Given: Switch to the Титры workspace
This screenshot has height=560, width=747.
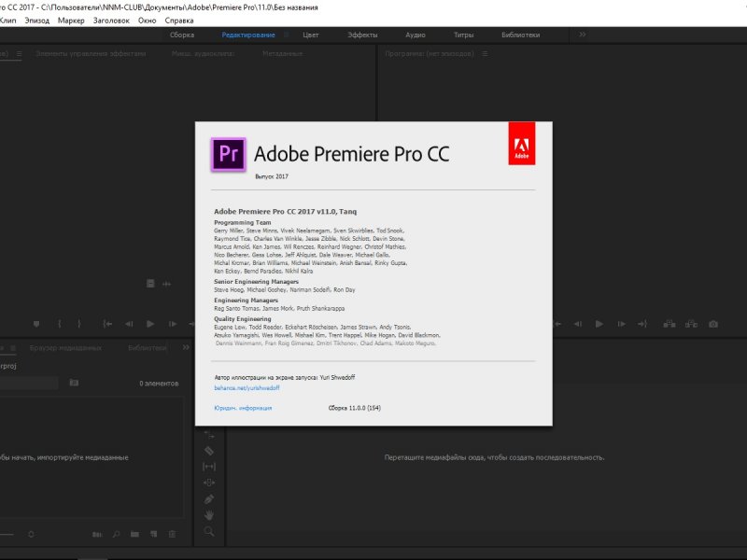Looking at the screenshot, I should 463,35.
